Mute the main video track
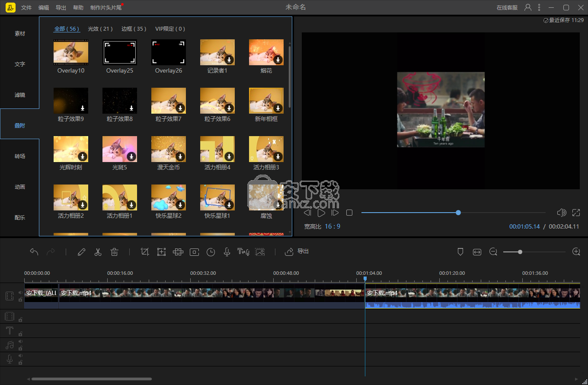The image size is (588, 385). point(20,293)
